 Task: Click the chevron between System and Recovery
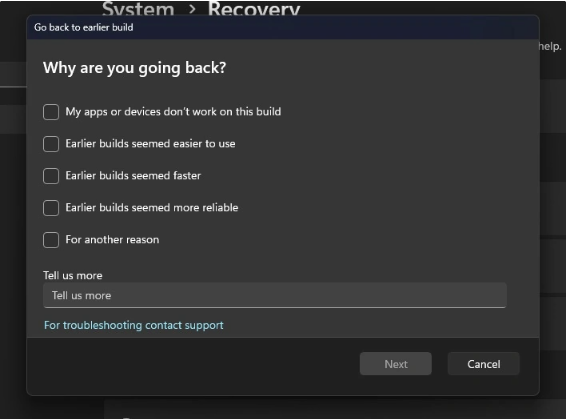(x=192, y=9)
